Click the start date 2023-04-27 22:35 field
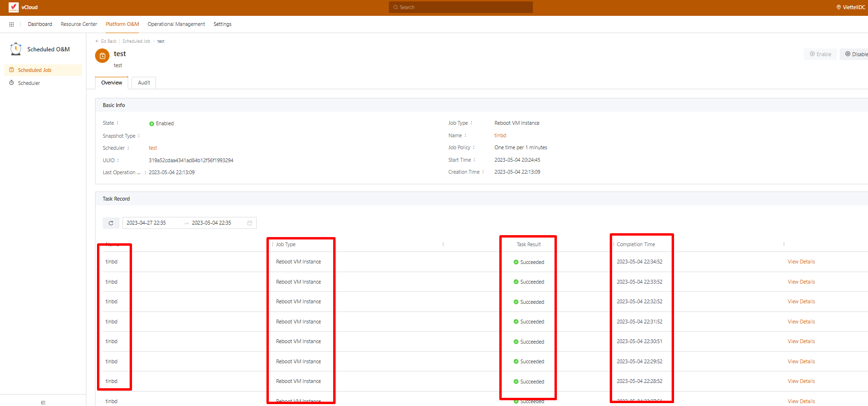Viewport: 868px width, 406px height. 146,223
